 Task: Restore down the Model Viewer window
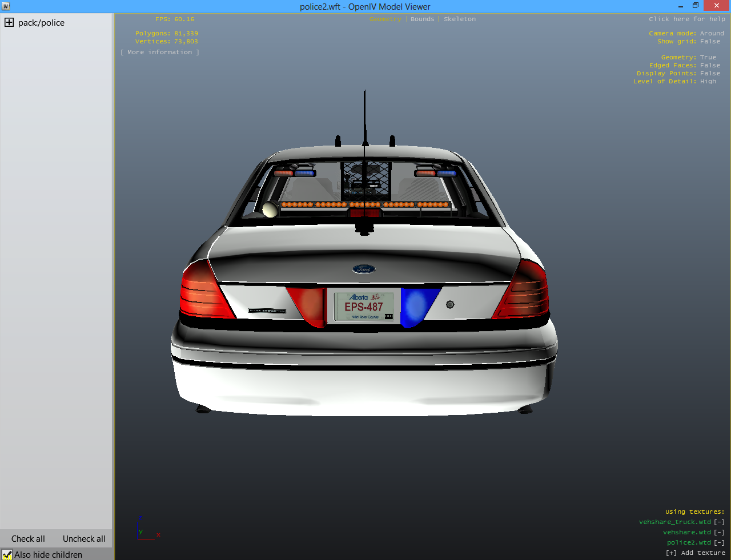click(x=696, y=6)
